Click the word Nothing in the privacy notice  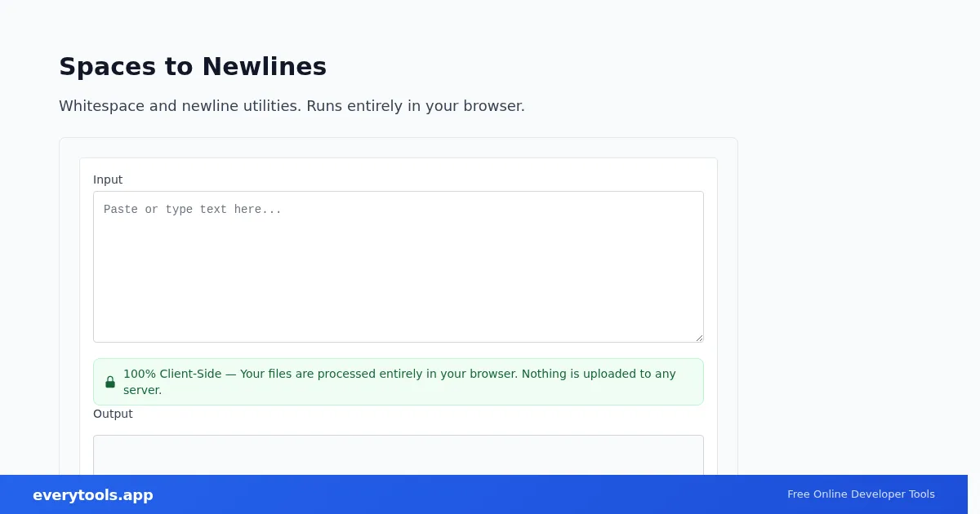544,374
